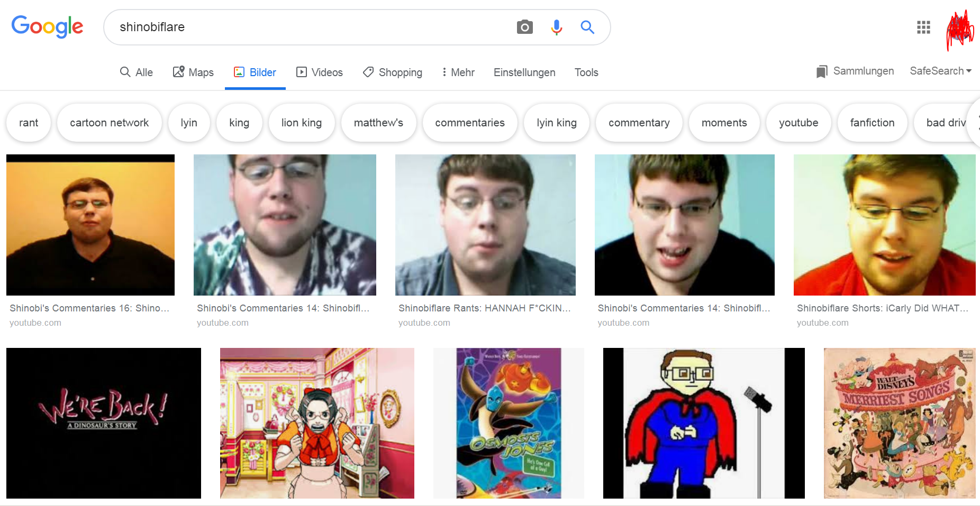Expand the Mehr menu

[458, 72]
